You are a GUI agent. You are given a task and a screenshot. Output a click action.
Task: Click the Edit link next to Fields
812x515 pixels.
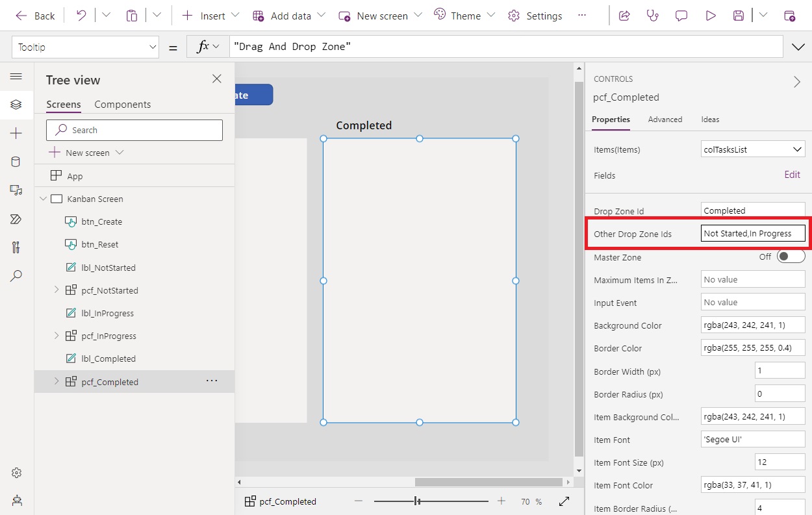[792, 175]
